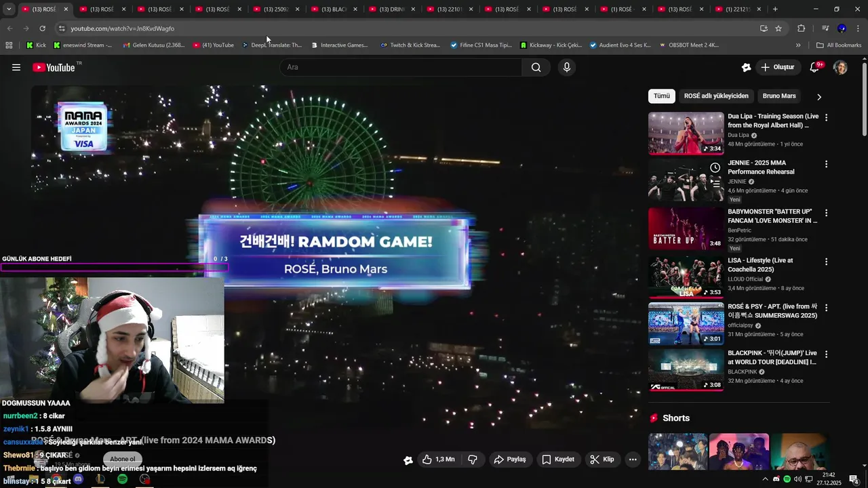Open options menu for ROSÉ & PSY video

pos(826,308)
